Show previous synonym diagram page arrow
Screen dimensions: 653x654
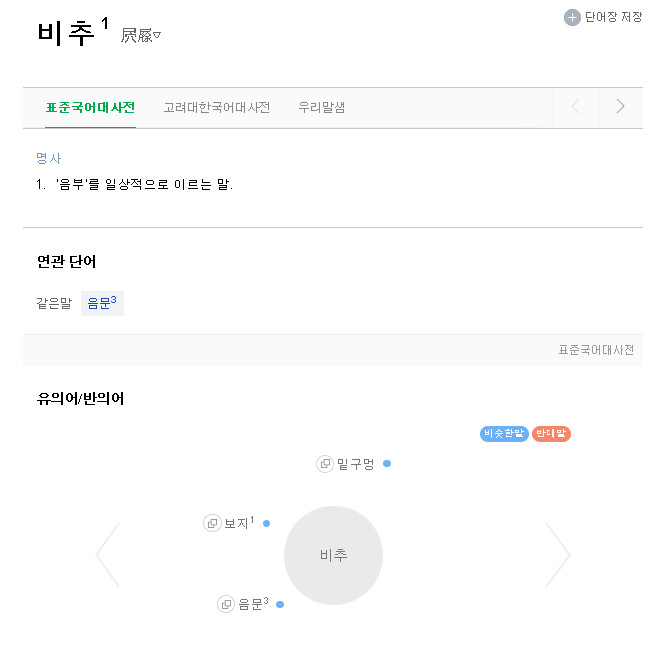pos(108,555)
